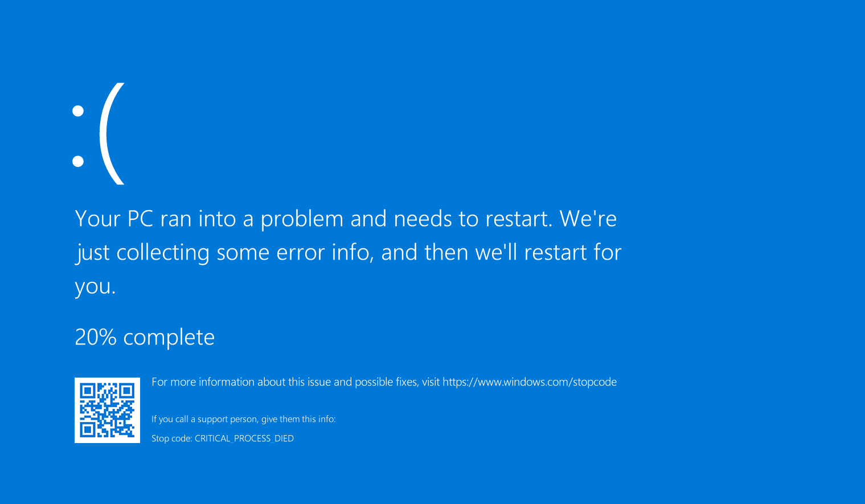Click the QR code's bottom-left finder square
This screenshot has height=504, width=865.
[87, 430]
